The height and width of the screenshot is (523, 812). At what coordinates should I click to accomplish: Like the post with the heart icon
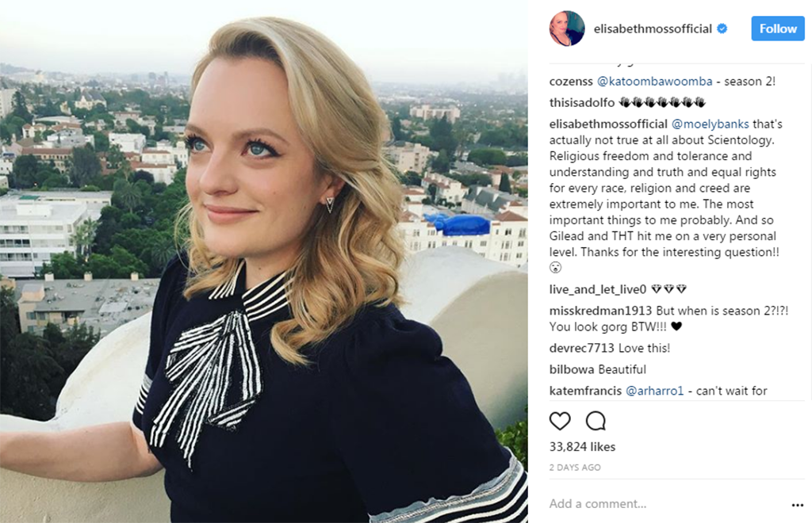tap(560, 421)
